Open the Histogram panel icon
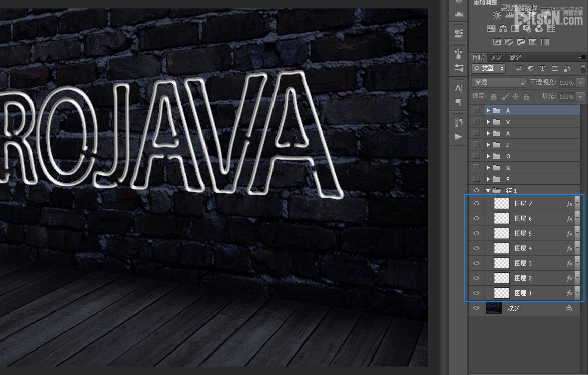 tap(459, 14)
